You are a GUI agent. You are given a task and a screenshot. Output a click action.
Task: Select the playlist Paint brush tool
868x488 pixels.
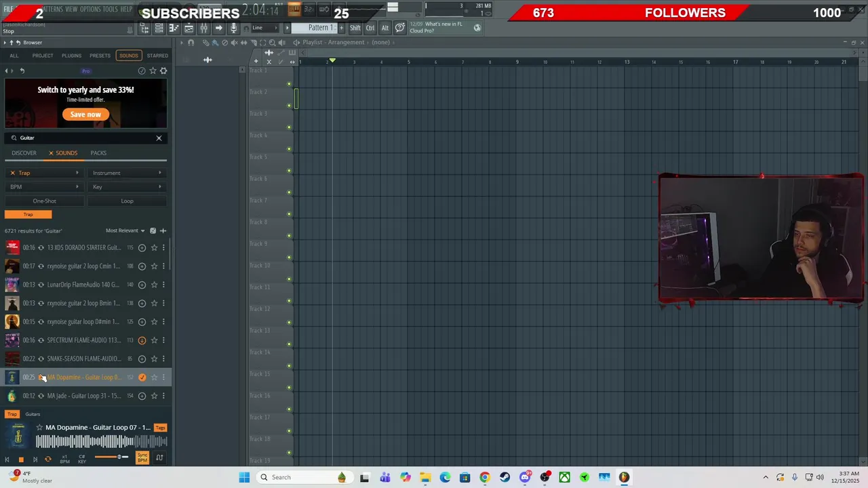(216, 43)
